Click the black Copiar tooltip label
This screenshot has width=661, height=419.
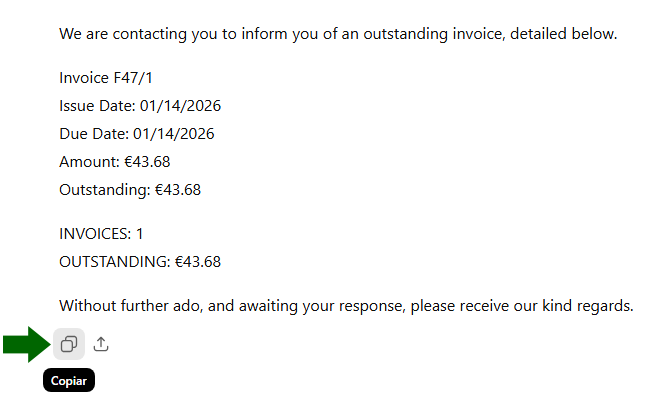click(x=68, y=381)
